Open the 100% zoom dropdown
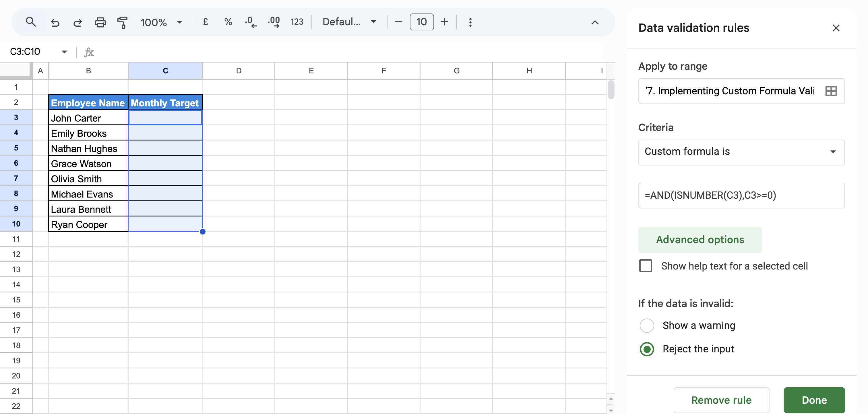Image resolution: width=868 pixels, height=414 pixels. point(161,22)
